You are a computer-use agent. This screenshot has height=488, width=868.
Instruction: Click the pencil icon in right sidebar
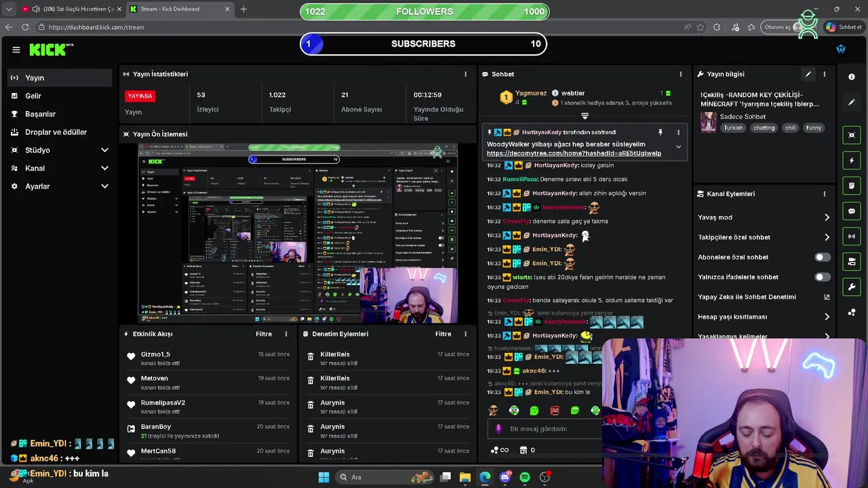click(852, 102)
